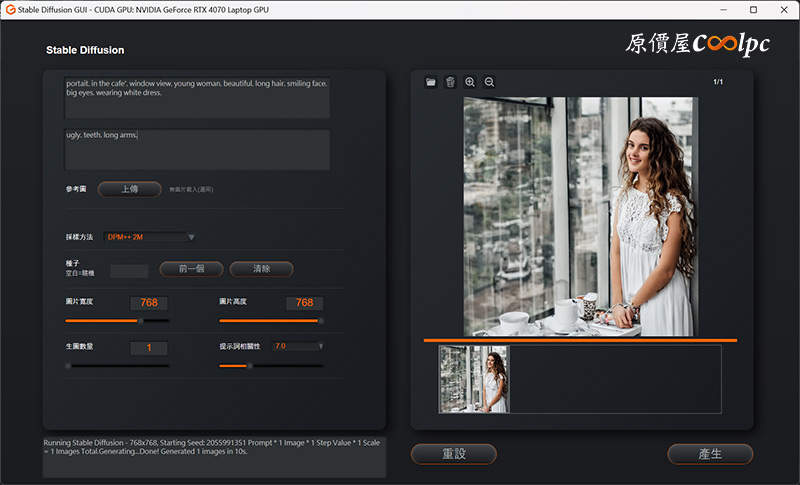Click the 清除 clear seed button
Image resolution: width=800 pixels, height=485 pixels.
261,269
